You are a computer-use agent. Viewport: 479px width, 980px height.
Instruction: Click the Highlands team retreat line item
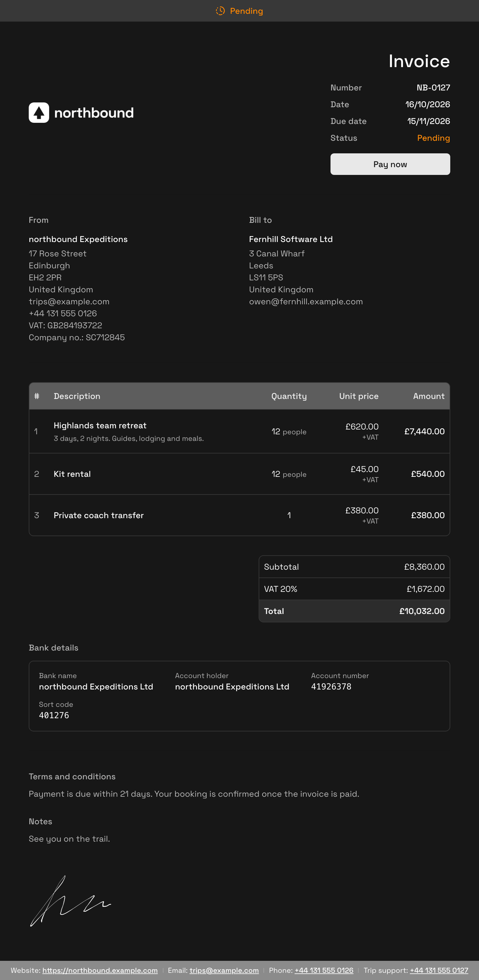100,425
